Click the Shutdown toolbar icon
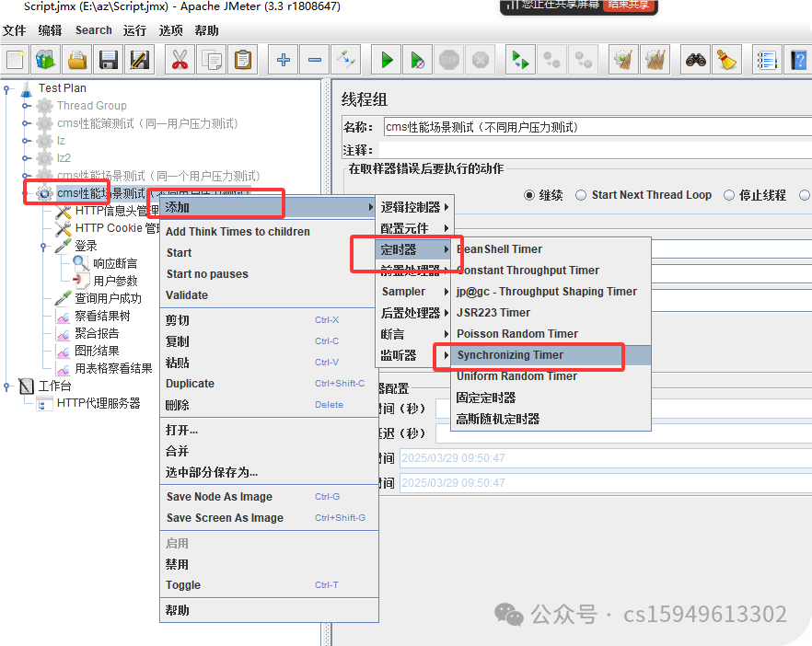The height and width of the screenshot is (646, 812). coord(480,60)
